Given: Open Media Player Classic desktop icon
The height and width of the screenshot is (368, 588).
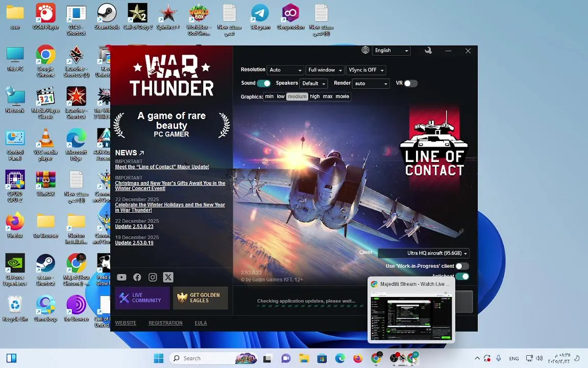Looking at the screenshot, I should (x=46, y=103).
